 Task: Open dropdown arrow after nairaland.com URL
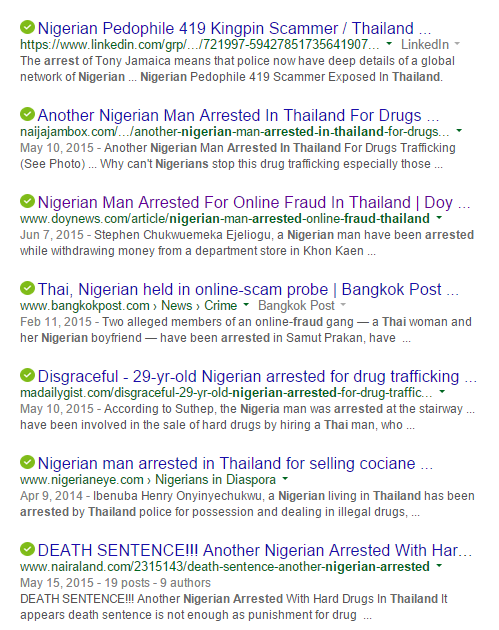tap(439, 566)
